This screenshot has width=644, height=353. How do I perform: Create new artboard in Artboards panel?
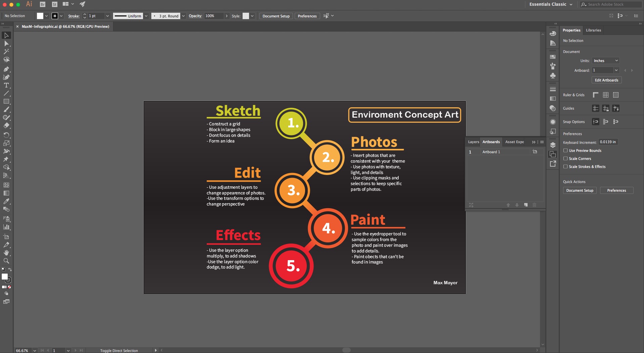click(x=526, y=205)
